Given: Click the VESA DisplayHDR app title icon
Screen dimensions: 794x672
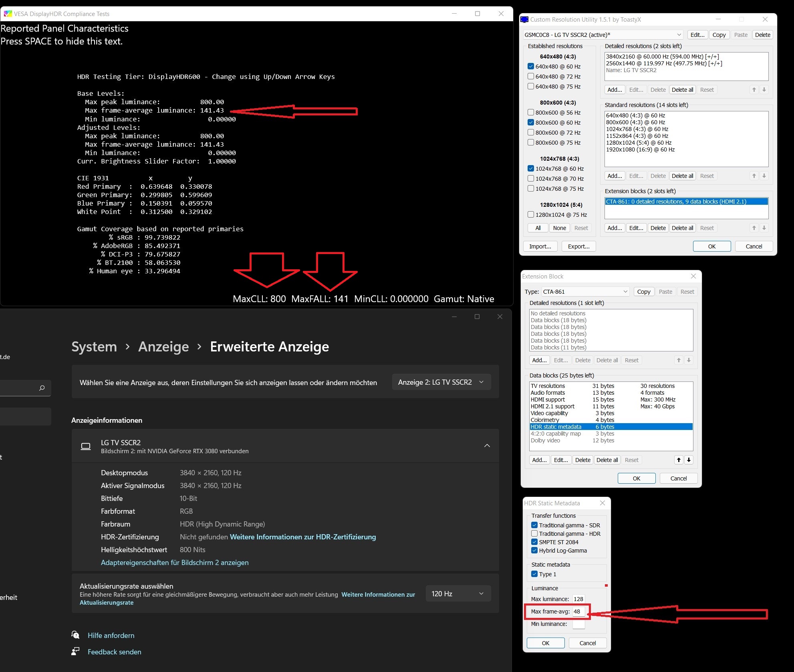Looking at the screenshot, I should (8, 14).
